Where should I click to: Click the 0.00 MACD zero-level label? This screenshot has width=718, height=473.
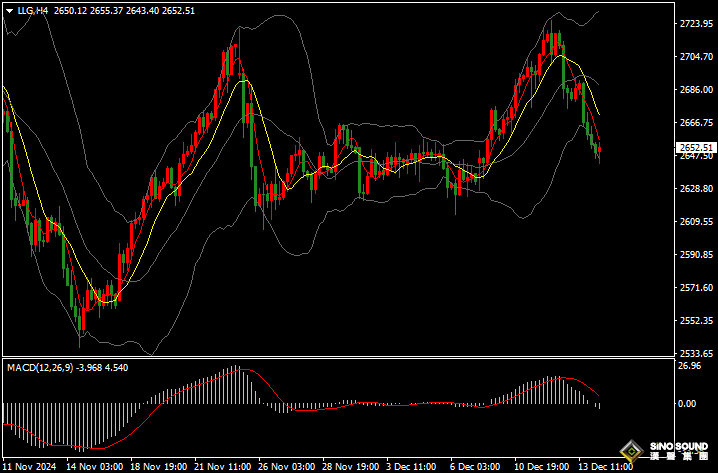click(687, 403)
